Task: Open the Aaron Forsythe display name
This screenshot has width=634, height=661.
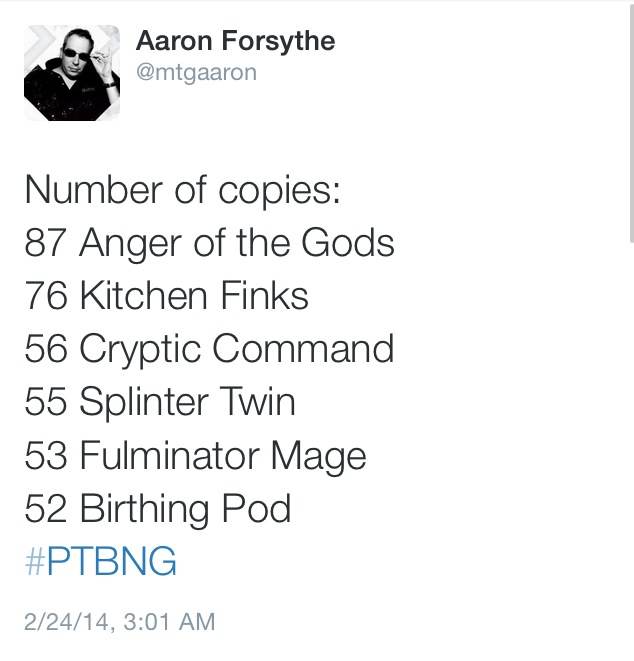Action: (235, 41)
